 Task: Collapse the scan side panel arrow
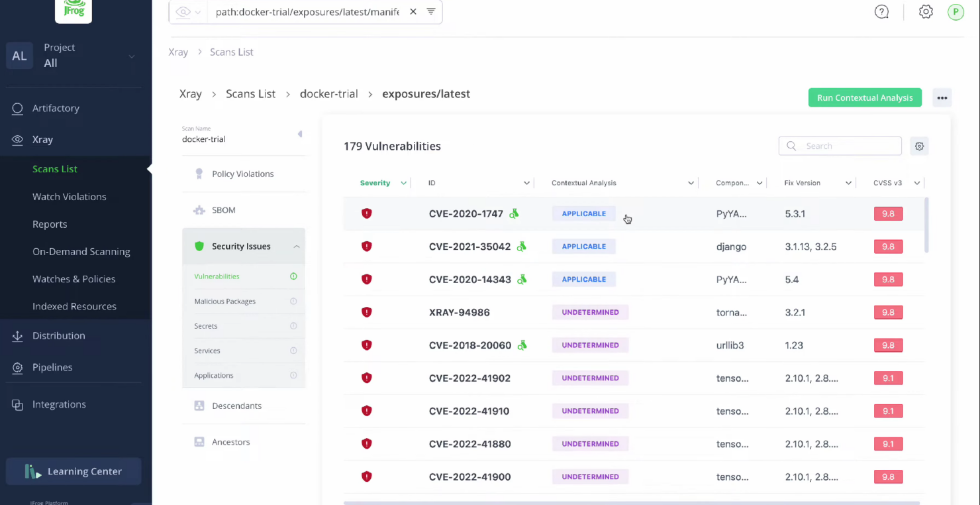point(300,134)
